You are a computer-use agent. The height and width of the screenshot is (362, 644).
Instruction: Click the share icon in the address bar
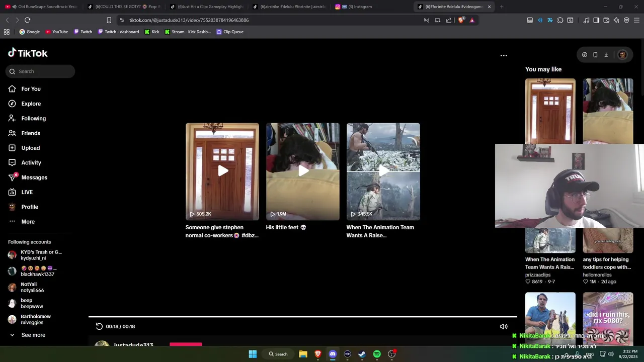pos(449,20)
